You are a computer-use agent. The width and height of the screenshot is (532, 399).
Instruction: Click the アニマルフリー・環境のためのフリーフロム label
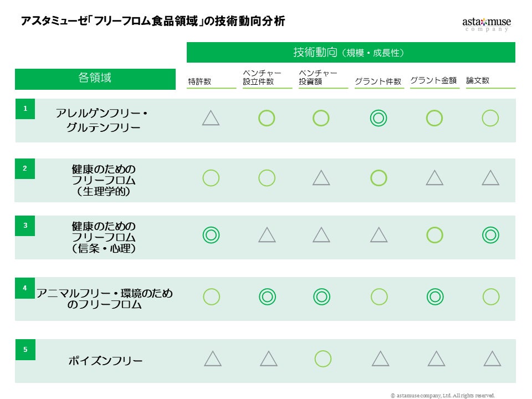pyautogui.click(x=104, y=299)
